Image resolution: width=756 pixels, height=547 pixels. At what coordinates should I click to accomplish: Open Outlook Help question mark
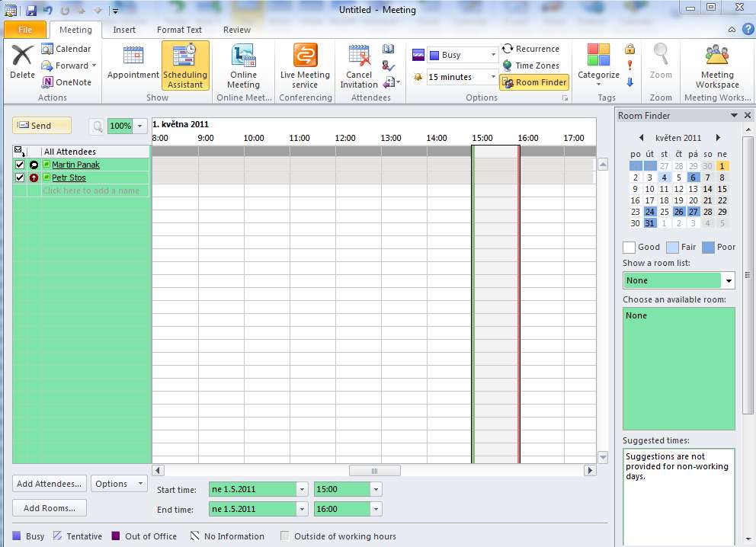tap(748, 30)
